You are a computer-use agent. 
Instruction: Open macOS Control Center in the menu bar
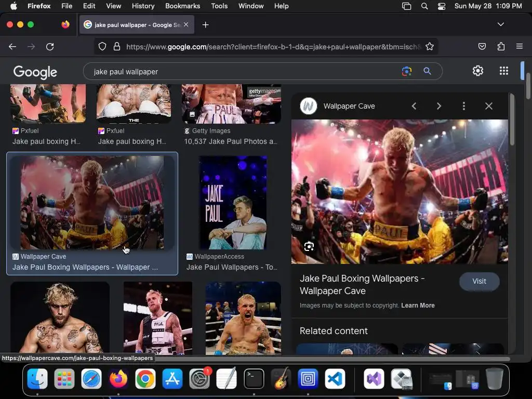pos(442,6)
